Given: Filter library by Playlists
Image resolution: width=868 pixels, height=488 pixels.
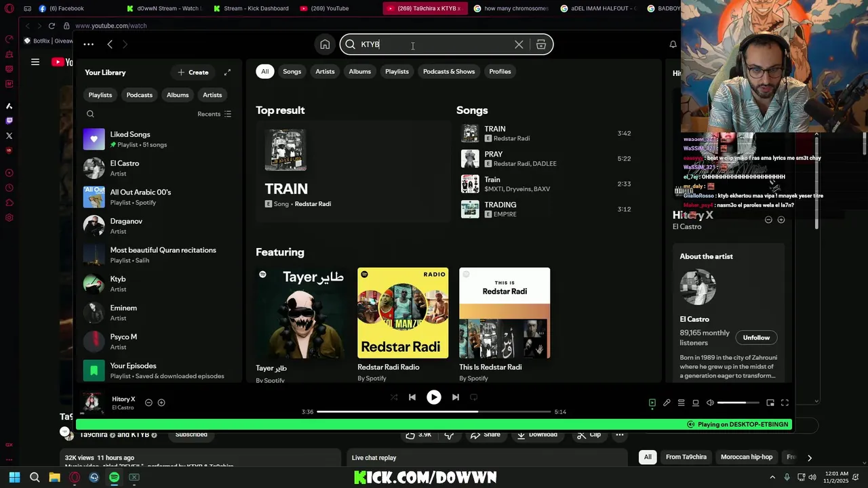Looking at the screenshot, I should [100, 95].
